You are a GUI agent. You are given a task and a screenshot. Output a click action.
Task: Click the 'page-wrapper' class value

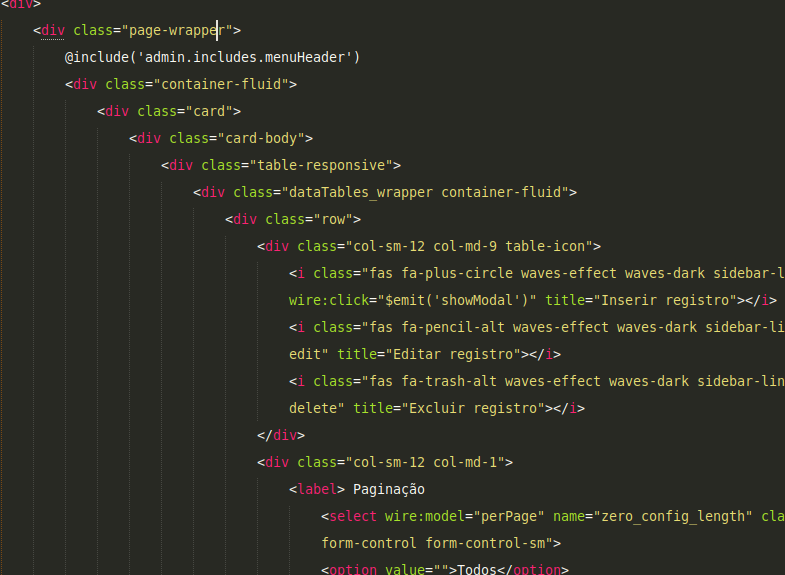point(177,31)
